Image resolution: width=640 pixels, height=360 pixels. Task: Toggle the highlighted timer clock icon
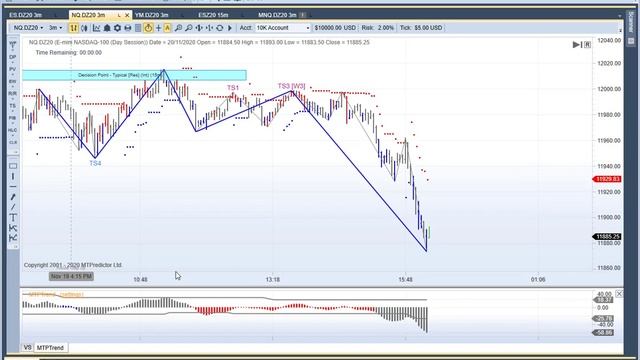[x=148, y=28]
